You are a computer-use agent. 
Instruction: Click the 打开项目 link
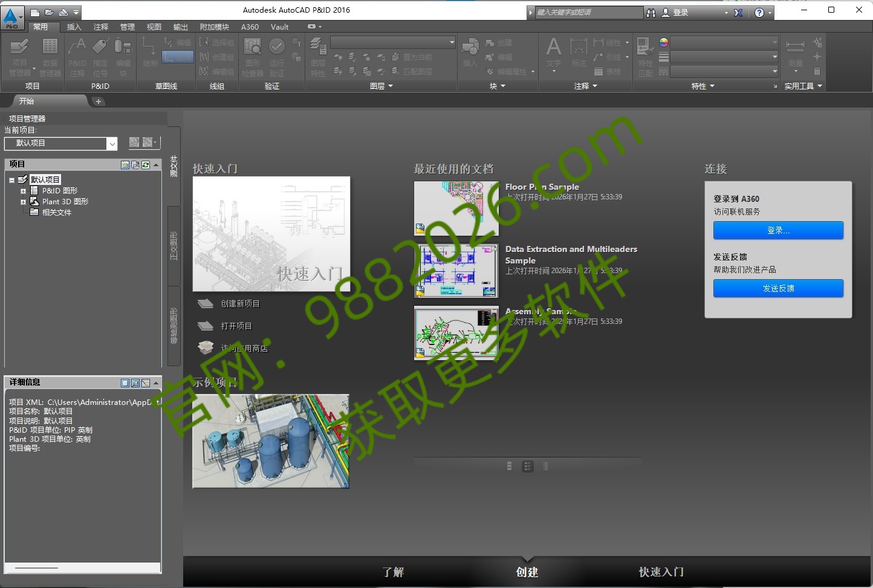[x=236, y=326]
